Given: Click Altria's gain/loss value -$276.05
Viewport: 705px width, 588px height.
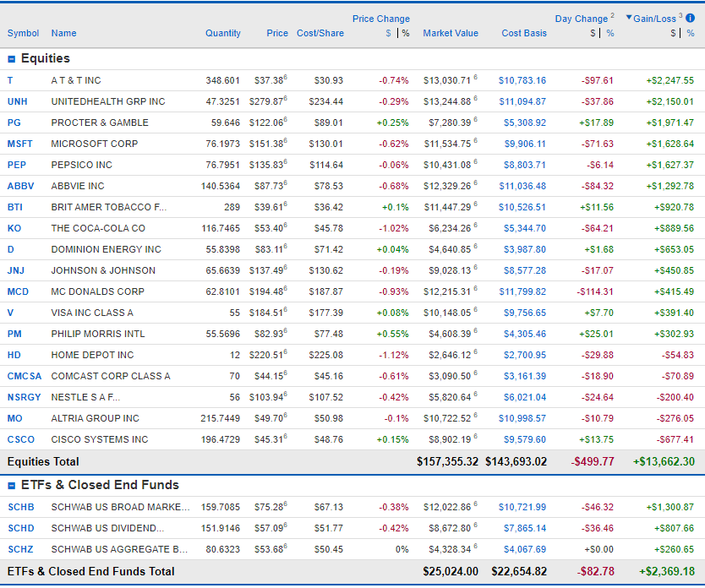Looking at the screenshot, I should tap(675, 419).
